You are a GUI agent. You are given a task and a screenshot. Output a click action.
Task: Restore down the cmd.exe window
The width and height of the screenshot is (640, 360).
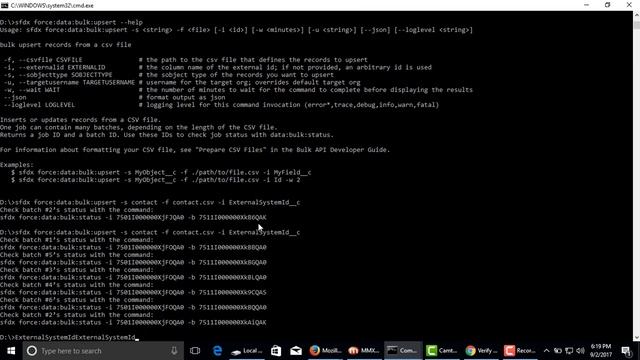[608, 5]
